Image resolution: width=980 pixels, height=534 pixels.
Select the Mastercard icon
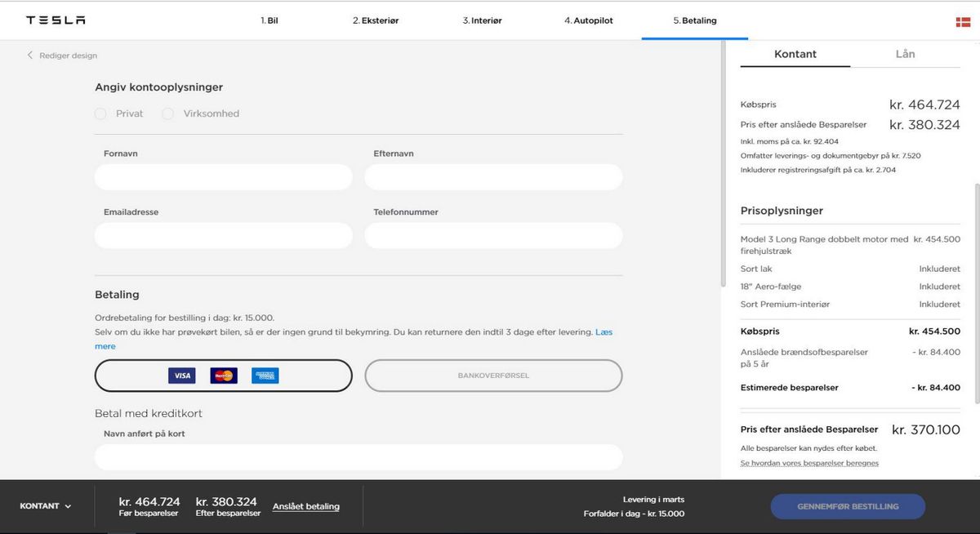pos(224,376)
